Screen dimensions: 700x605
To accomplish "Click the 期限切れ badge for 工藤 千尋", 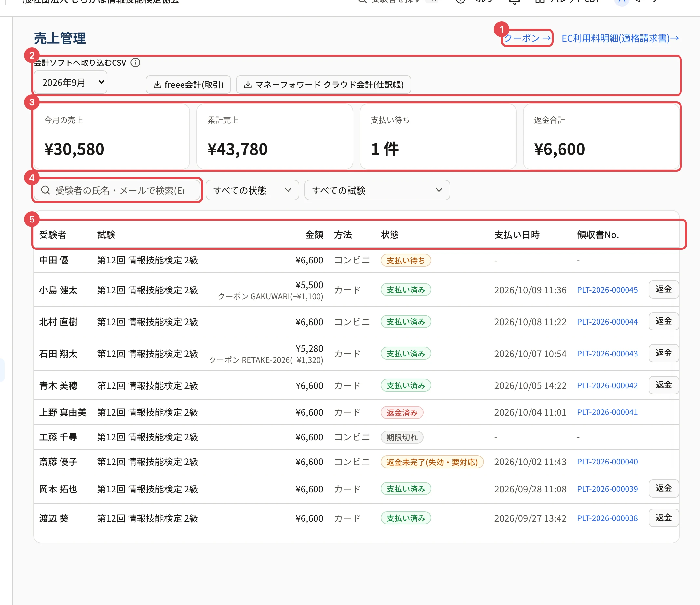I will coord(402,437).
